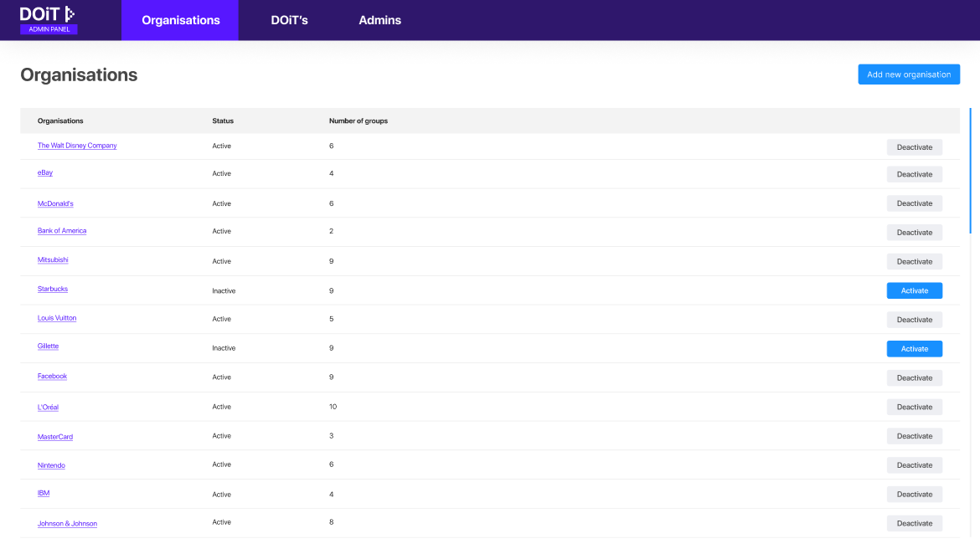The width and height of the screenshot is (980, 549).
Task: Open The Walt Disney Company link
Action: pyautogui.click(x=77, y=146)
